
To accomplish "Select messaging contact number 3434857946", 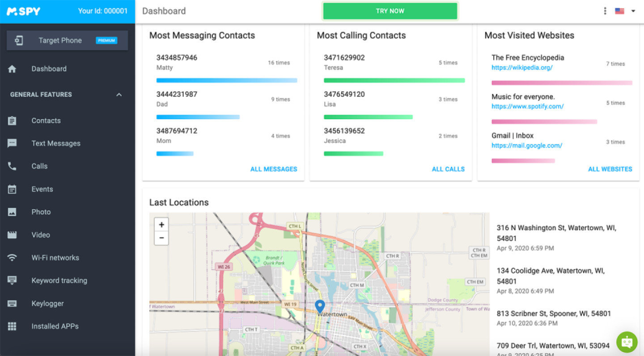I will (177, 58).
